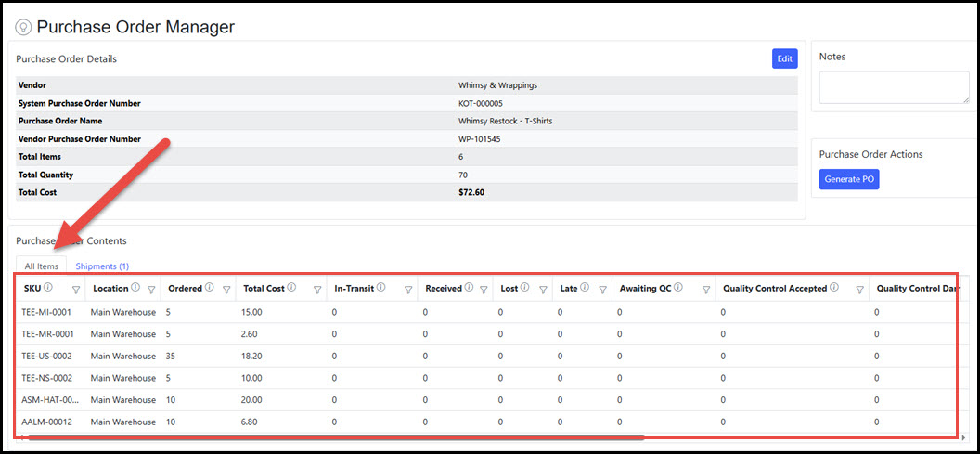The height and width of the screenshot is (454, 980).
Task: Select the All Items tab
Action: pos(42,266)
